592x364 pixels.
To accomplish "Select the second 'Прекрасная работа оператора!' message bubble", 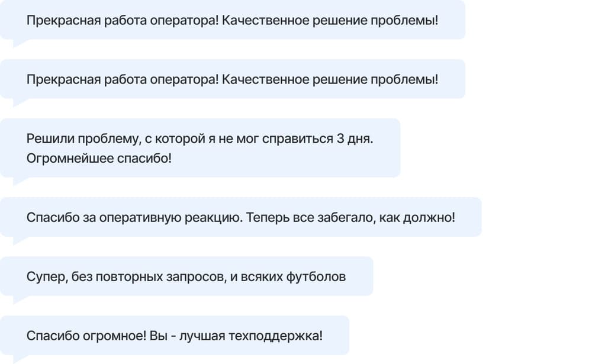I will [x=233, y=79].
